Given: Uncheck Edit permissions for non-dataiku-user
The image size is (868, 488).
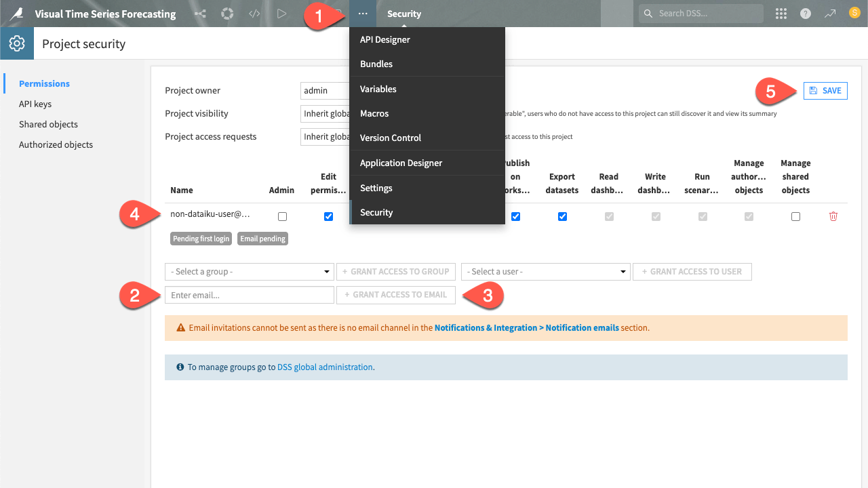Looking at the screenshot, I should (328, 216).
